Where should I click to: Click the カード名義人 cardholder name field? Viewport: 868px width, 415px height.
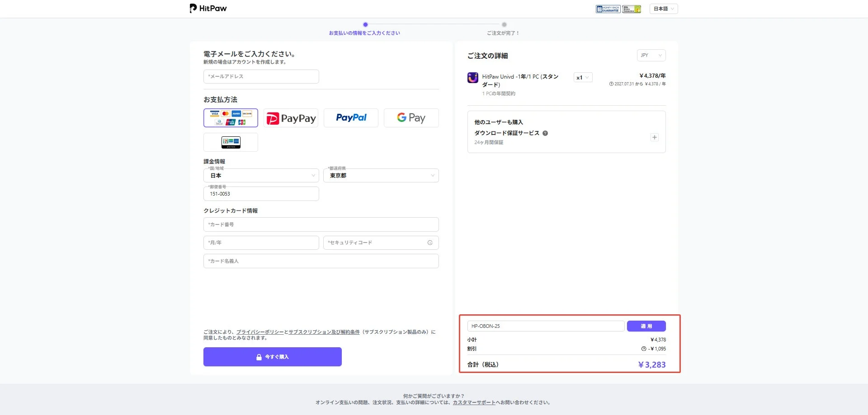321,261
